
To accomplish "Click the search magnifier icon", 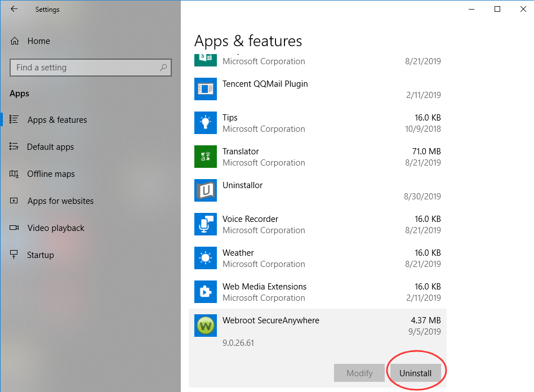I will (x=163, y=68).
